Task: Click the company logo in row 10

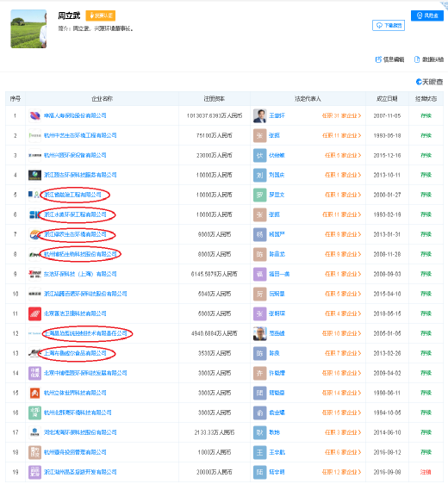Action: click(x=34, y=294)
